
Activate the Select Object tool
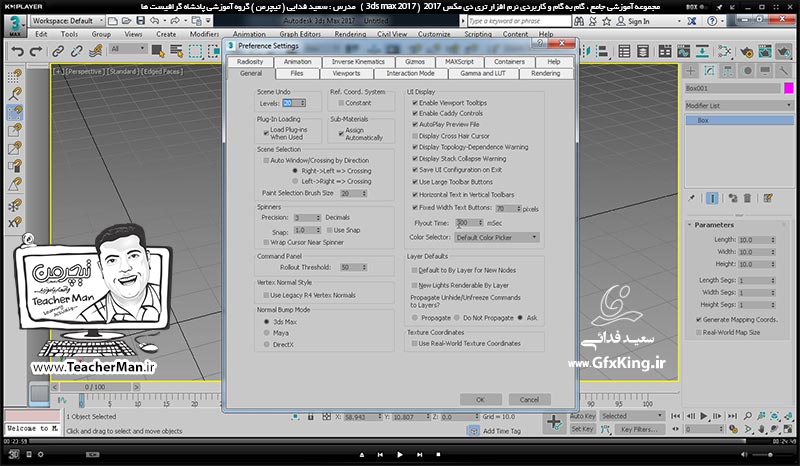pyautogui.click(x=158, y=51)
